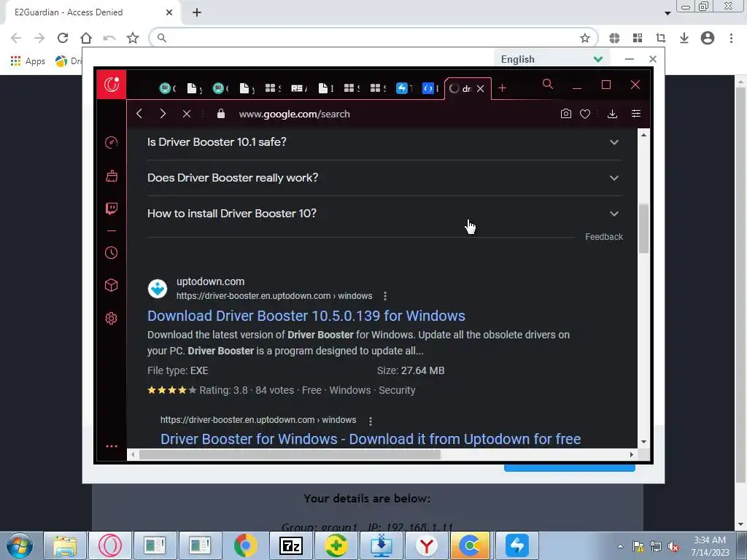Open English language dropdown
747x560 pixels.
pyautogui.click(x=551, y=59)
